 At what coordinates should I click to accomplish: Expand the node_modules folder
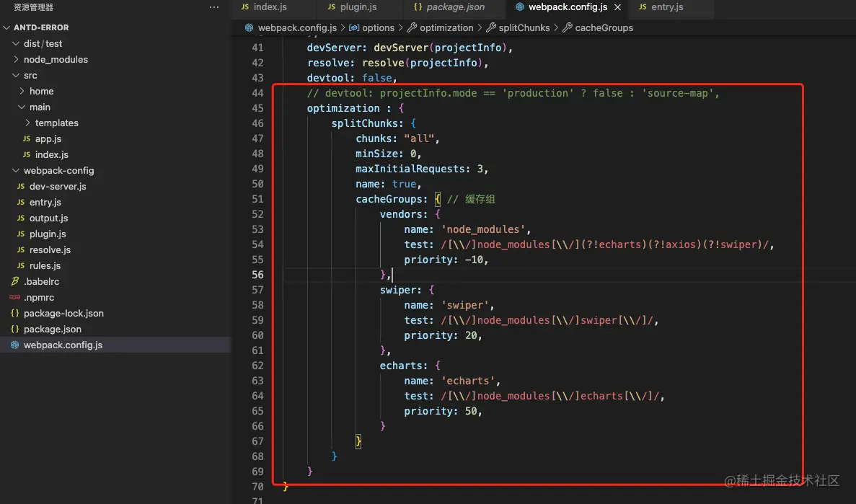tap(16, 59)
